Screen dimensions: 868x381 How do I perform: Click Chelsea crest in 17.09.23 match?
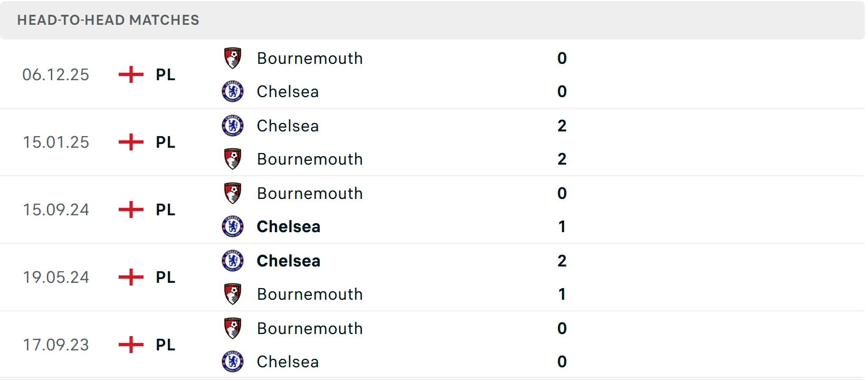[233, 362]
